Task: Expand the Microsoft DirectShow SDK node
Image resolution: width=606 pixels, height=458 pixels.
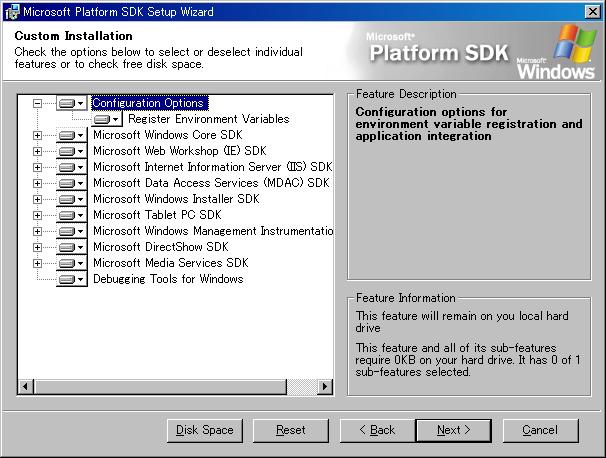Action: (37, 247)
